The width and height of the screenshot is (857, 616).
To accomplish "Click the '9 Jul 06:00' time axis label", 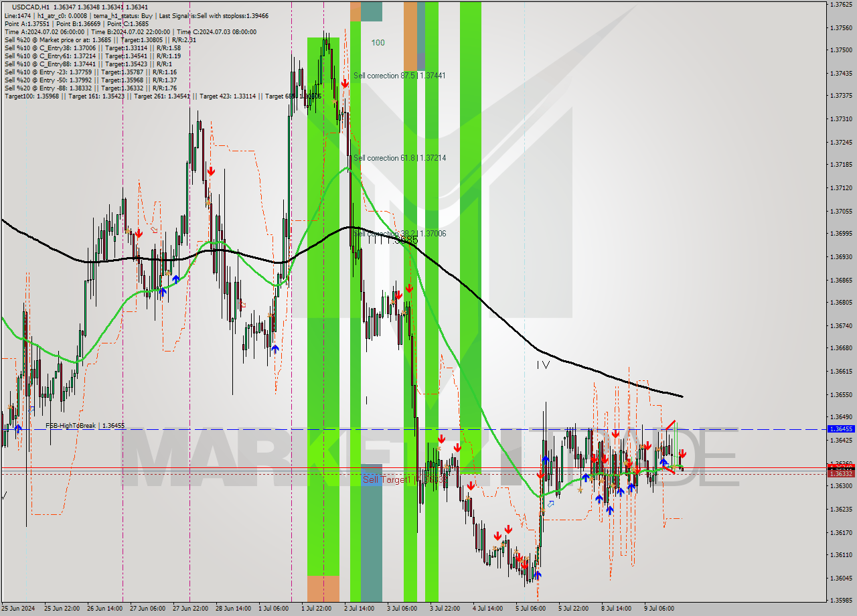I will [x=661, y=609].
